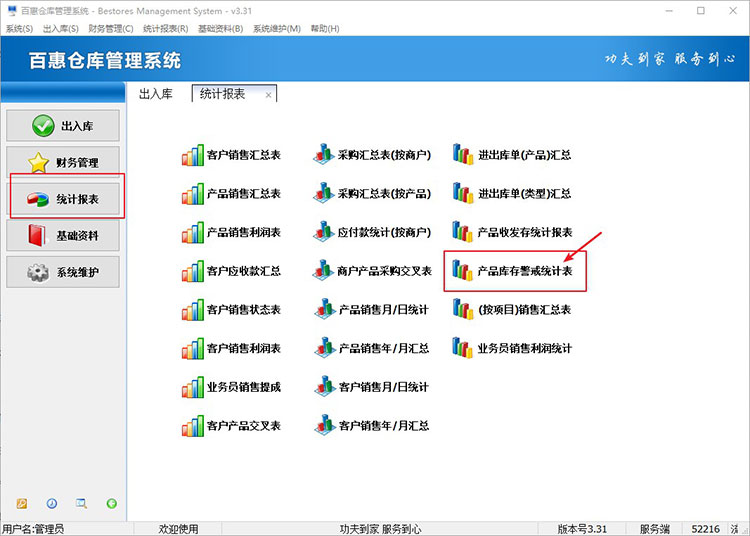750x536 pixels.
Task: Open 业务员销售提成 report icon
Action: point(192,387)
